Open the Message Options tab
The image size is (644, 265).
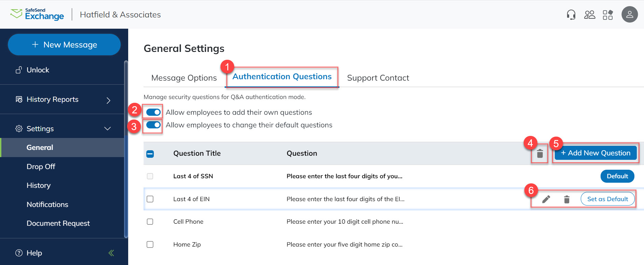[184, 78]
